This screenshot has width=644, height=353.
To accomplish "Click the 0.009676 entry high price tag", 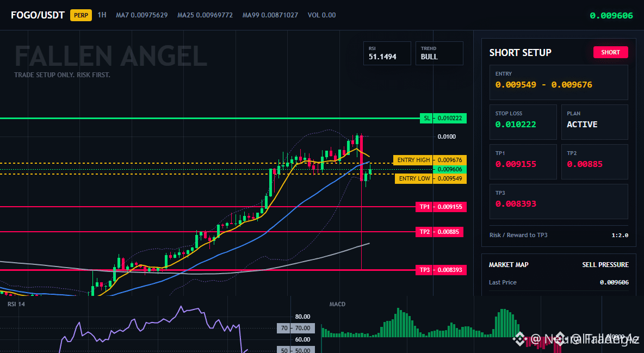I will pyautogui.click(x=450, y=160).
